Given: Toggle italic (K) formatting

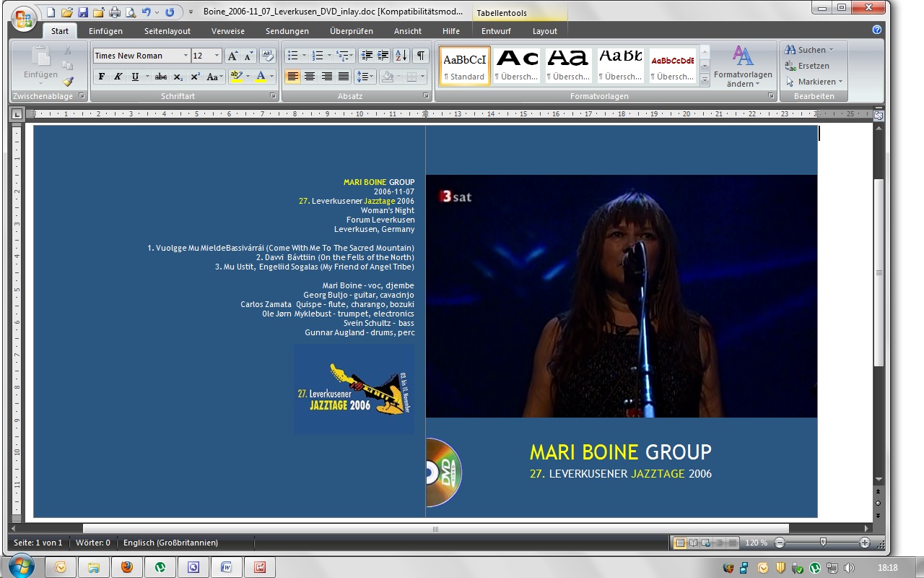Looking at the screenshot, I should [x=118, y=77].
